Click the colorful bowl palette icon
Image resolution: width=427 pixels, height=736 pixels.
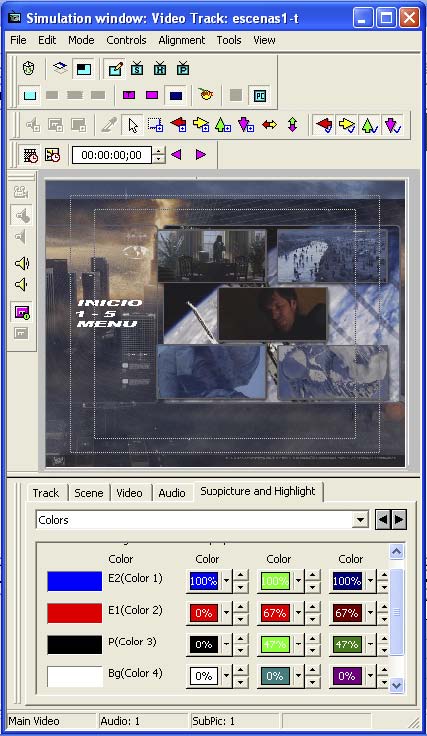pos(206,95)
